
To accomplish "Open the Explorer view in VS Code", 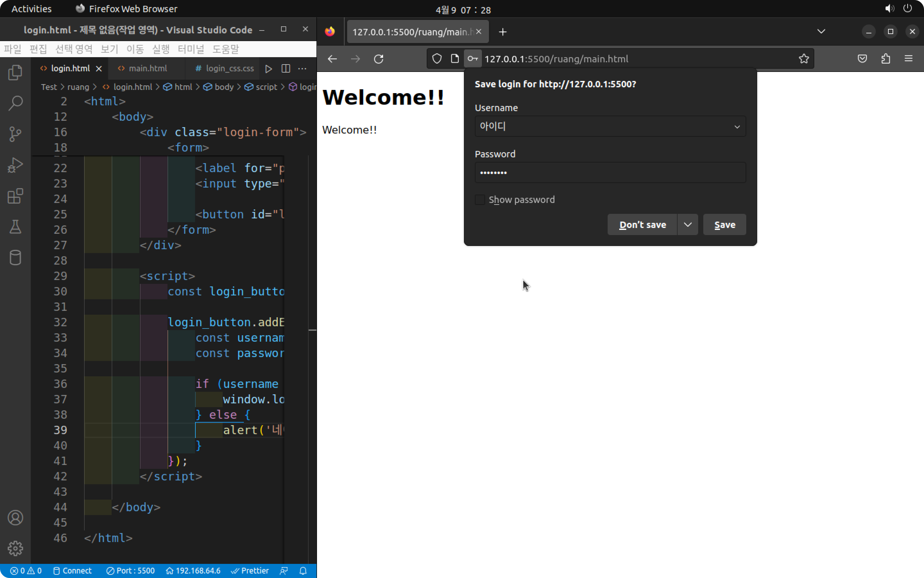I will 15,72.
